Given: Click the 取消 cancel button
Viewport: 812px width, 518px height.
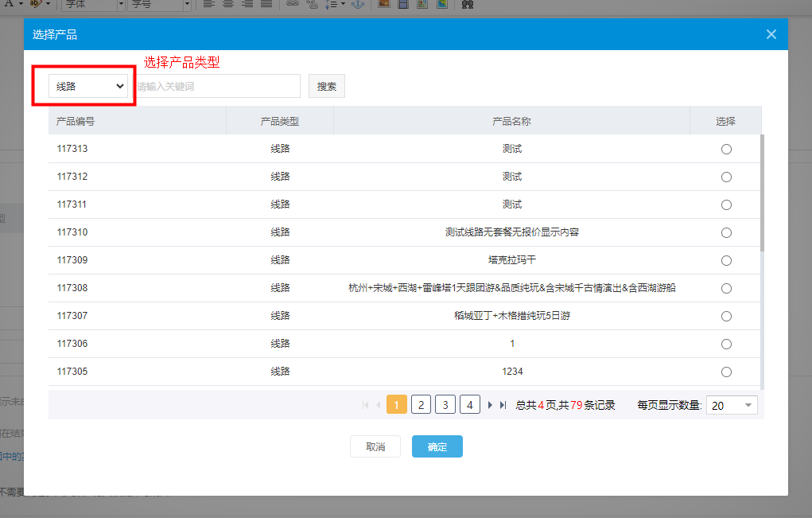Looking at the screenshot, I should click(375, 446).
